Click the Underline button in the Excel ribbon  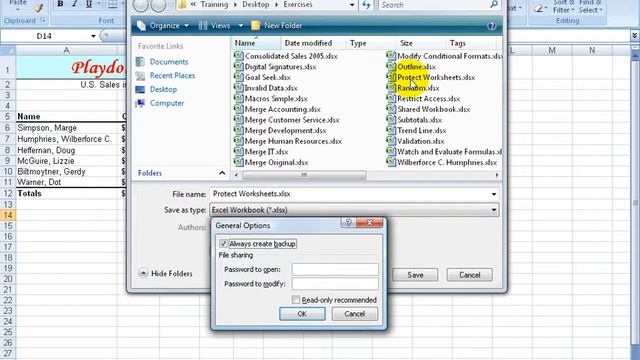point(89,4)
